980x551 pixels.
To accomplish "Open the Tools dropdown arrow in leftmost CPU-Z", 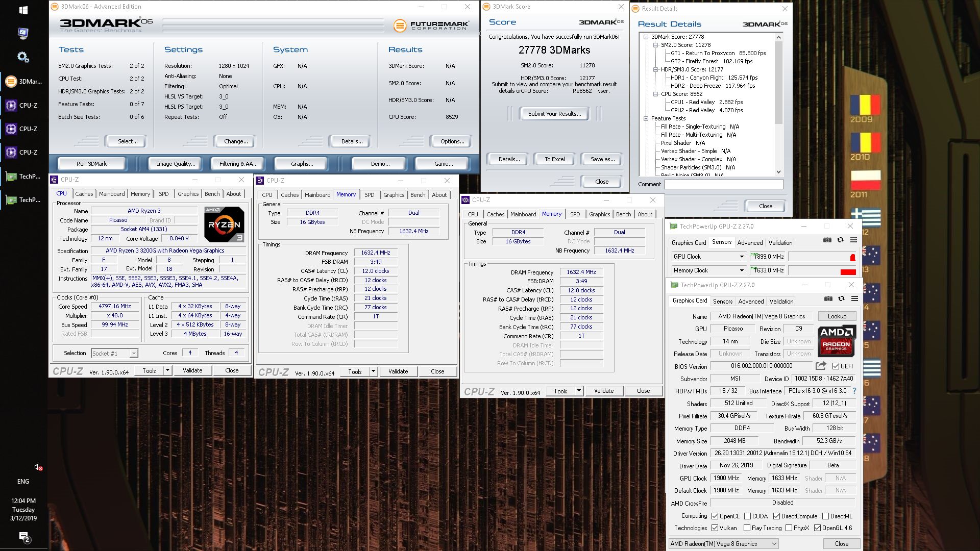I will pyautogui.click(x=167, y=370).
